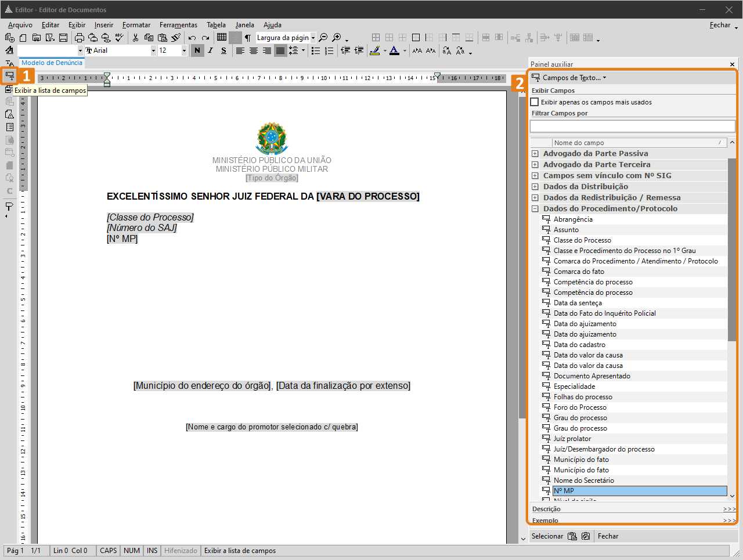Click the copy icon
The image size is (743, 560).
tap(149, 38)
